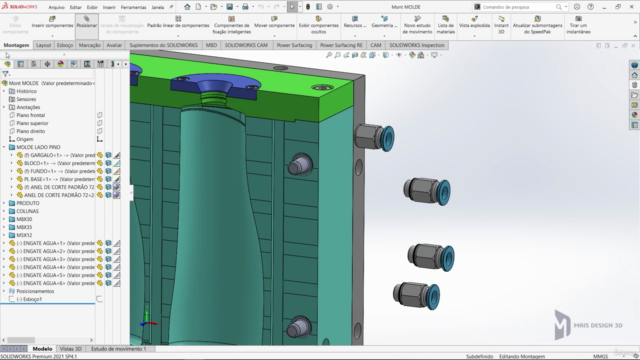This screenshot has width=640, height=360.
Task: Collapse the MOLDE LADO PINO folder
Action: coord(4,147)
